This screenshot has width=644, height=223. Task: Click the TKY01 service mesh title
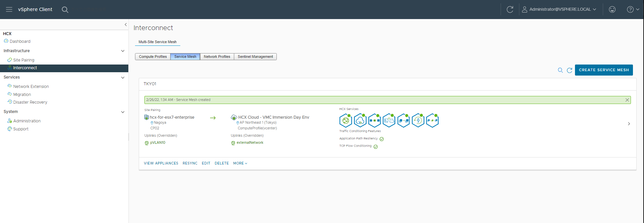(x=150, y=84)
